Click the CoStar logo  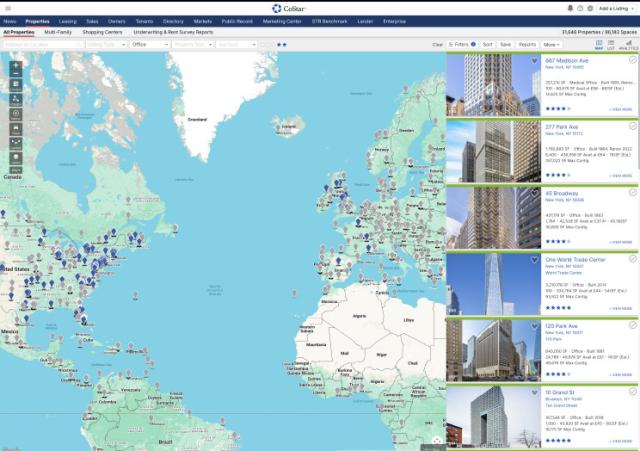(x=289, y=8)
